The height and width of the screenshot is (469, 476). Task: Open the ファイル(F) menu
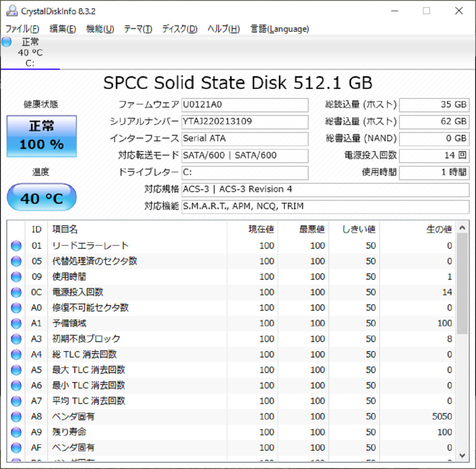coord(22,29)
